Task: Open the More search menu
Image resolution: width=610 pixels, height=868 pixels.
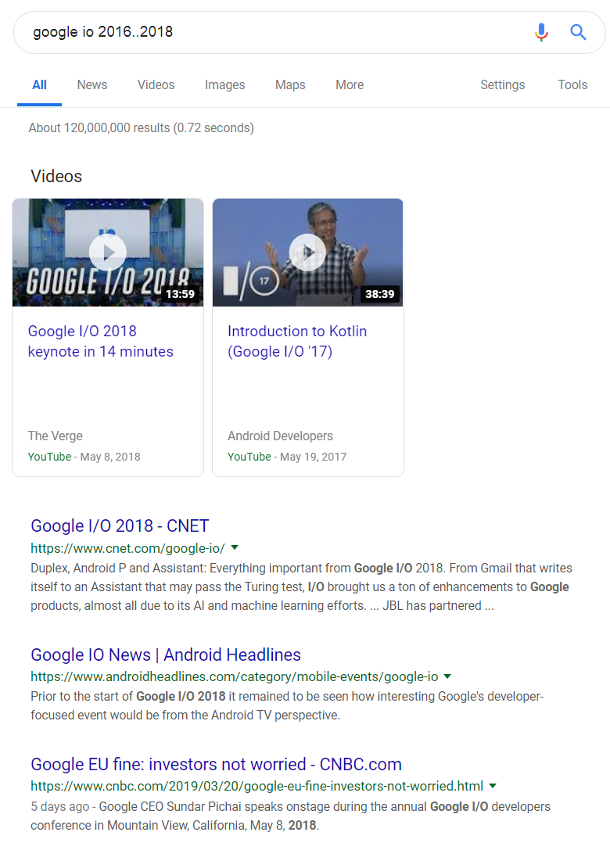Action: pos(350,84)
